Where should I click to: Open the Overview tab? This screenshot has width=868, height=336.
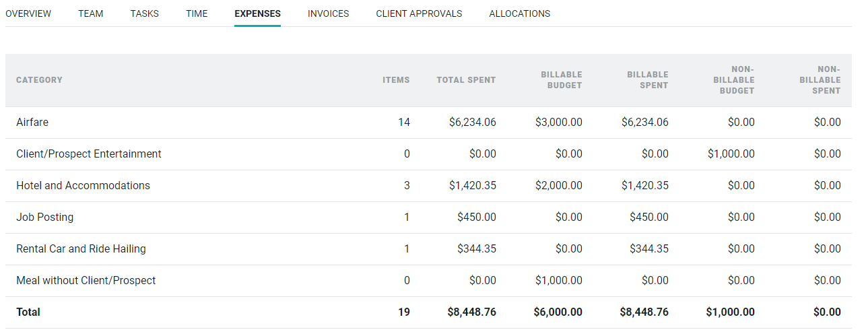pos(28,13)
